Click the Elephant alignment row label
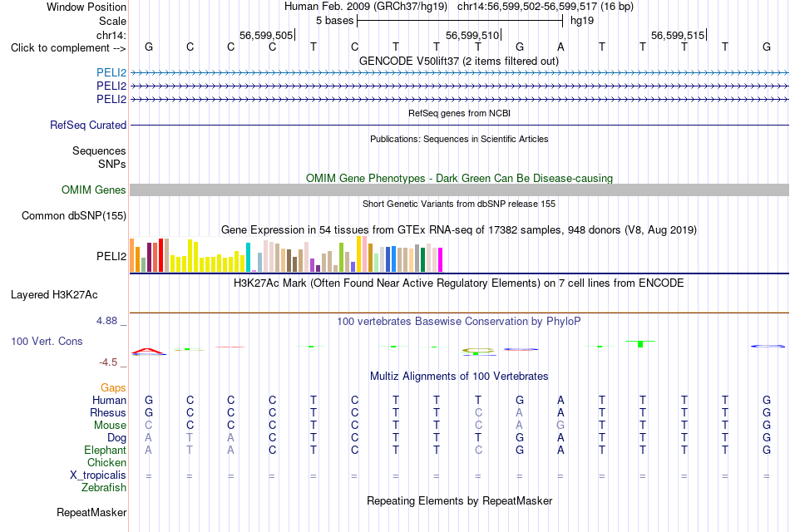 pyautogui.click(x=106, y=451)
